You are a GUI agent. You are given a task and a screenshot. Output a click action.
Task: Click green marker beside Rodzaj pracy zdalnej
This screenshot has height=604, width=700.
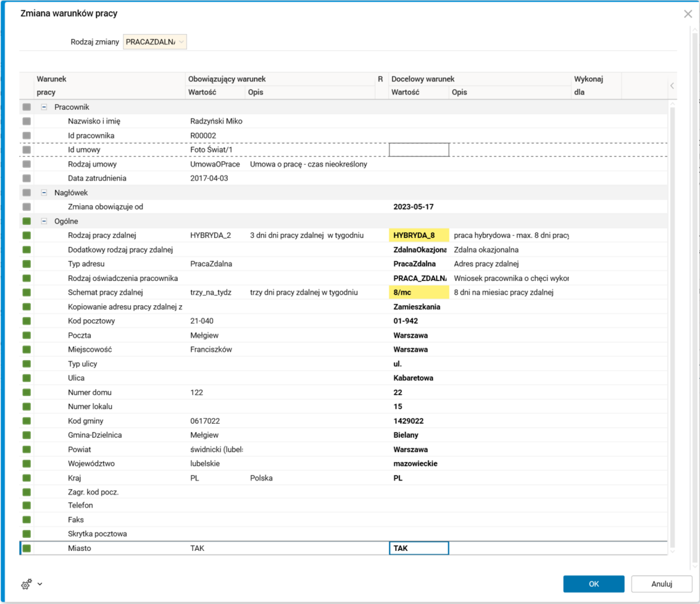27,235
